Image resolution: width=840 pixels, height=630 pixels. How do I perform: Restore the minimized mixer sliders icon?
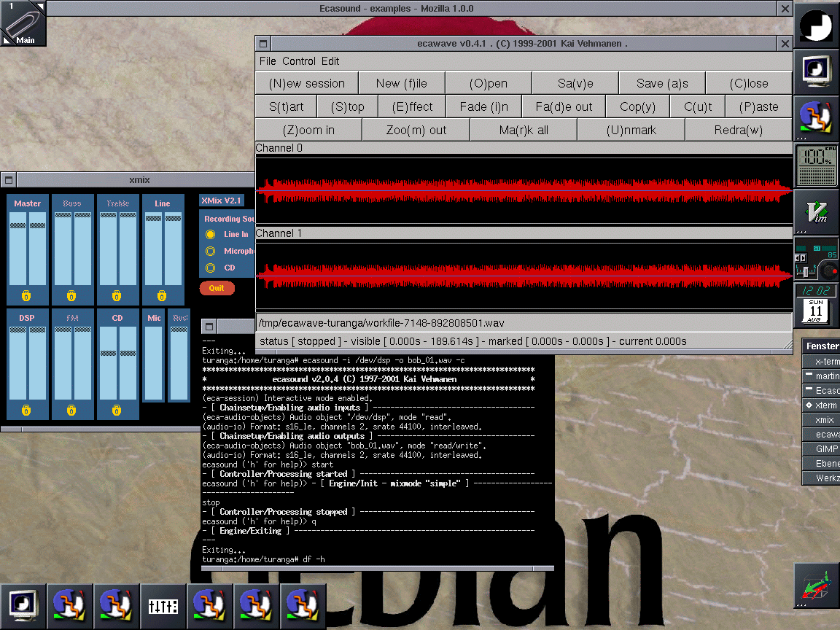[x=163, y=606]
